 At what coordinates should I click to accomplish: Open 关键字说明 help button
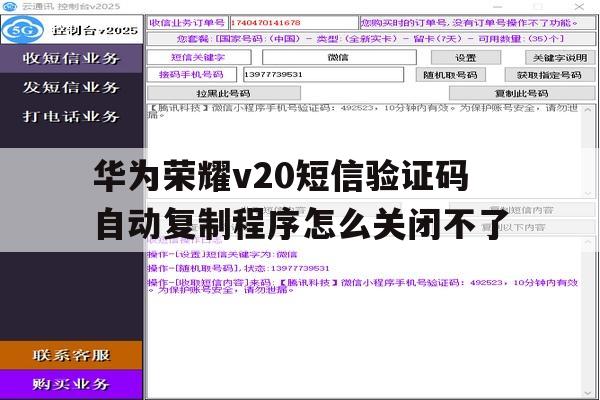560,58
